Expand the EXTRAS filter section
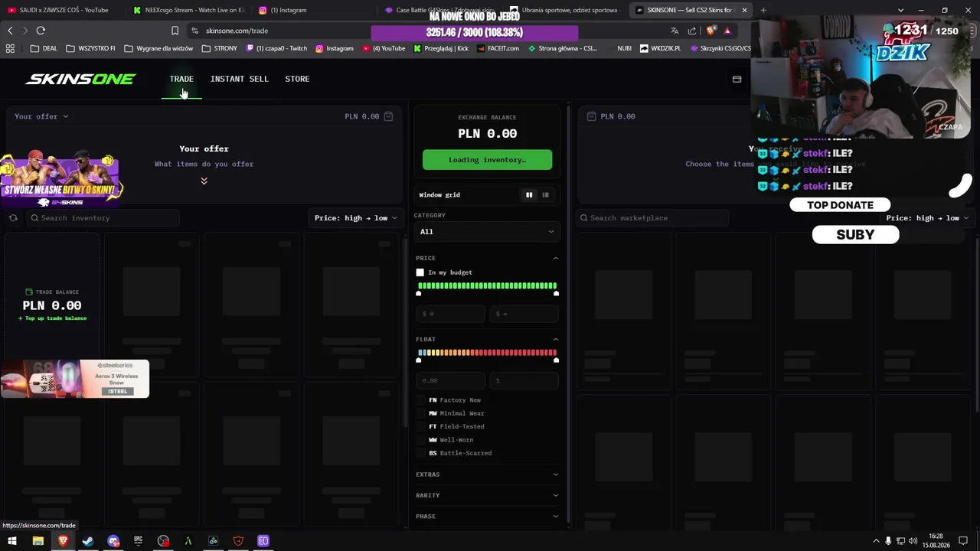Image resolution: width=980 pixels, height=551 pixels. [487, 474]
